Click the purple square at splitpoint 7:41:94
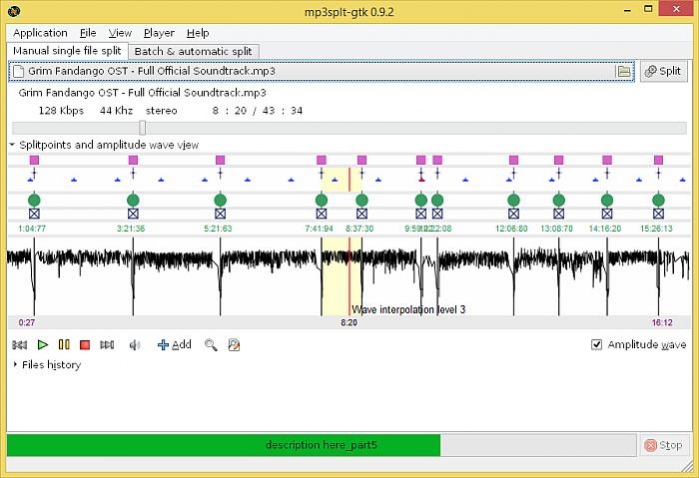 click(321, 160)
